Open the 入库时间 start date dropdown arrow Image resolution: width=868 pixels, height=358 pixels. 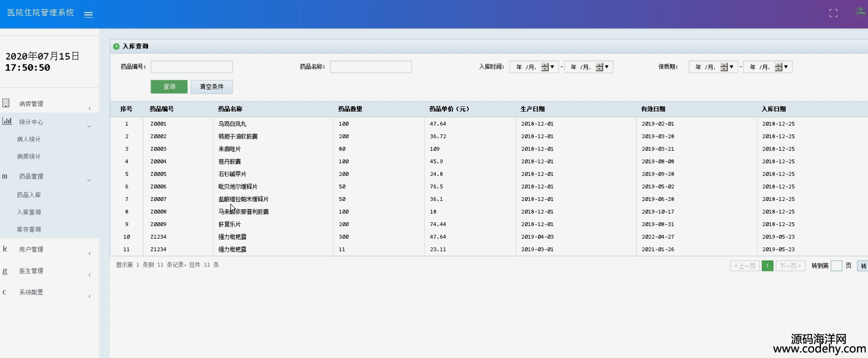(552, 67)
